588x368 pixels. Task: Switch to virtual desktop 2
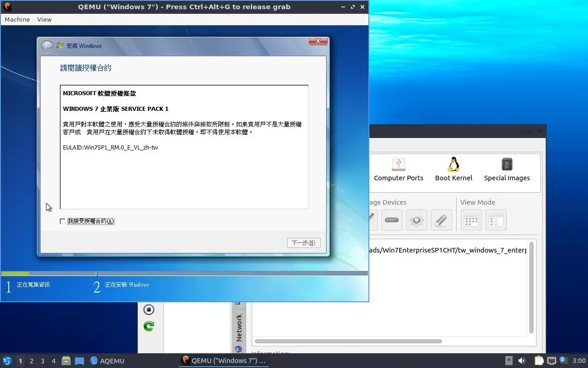pos(31,361)
